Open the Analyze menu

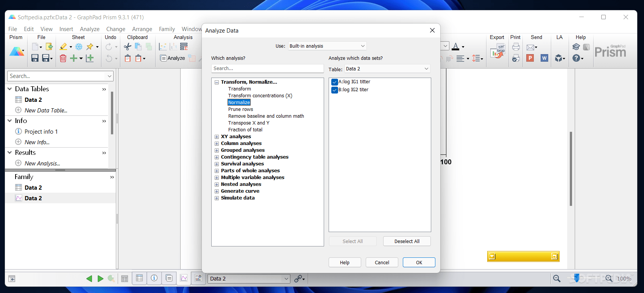coord(90,29)
